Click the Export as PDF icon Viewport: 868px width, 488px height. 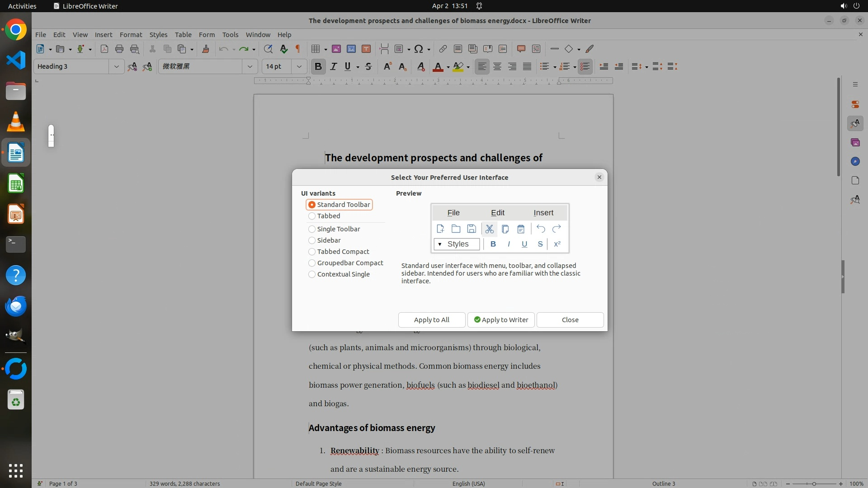104,49
